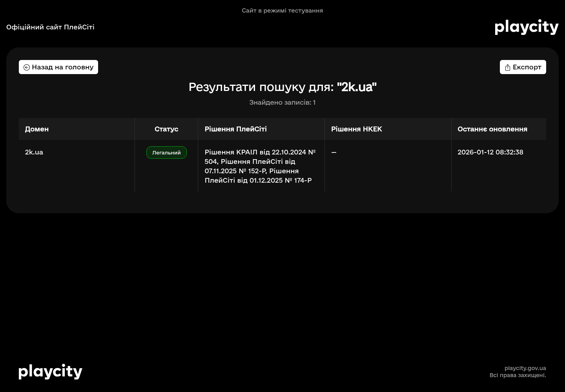
Task: Click the Експорт button label
Action: tap(527, 67)
